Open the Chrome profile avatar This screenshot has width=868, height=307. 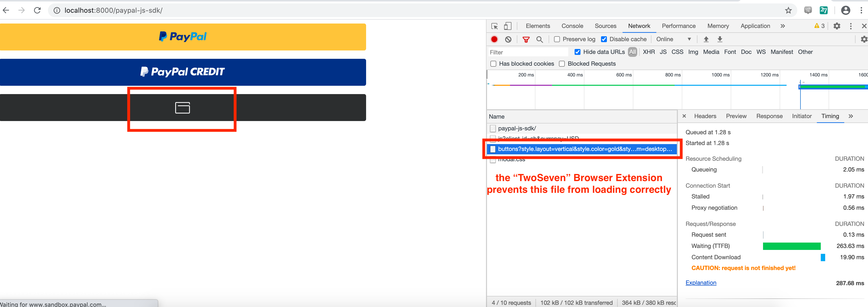pyautogui.click(x=845, y=11)
